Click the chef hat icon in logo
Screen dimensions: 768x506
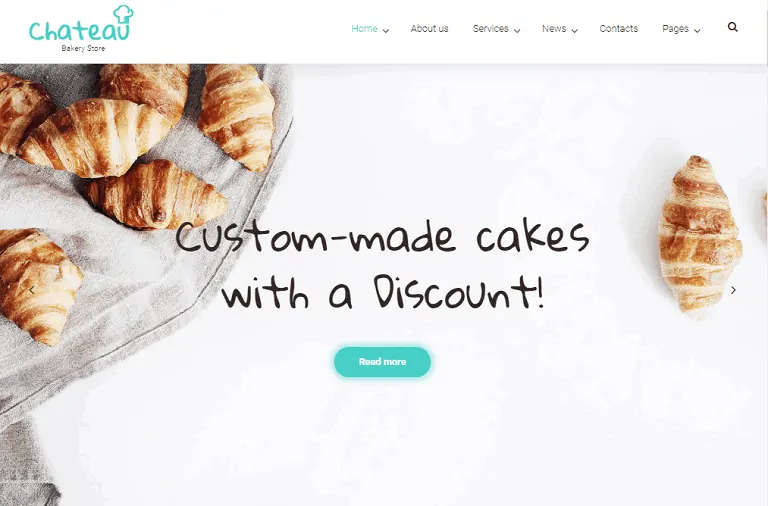coord(123,14)
